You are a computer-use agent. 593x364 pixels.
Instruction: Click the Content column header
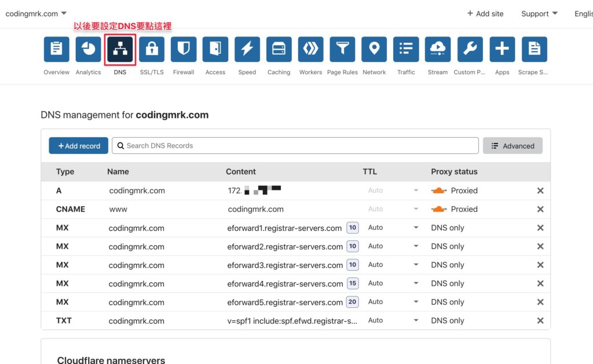point(241,172)
